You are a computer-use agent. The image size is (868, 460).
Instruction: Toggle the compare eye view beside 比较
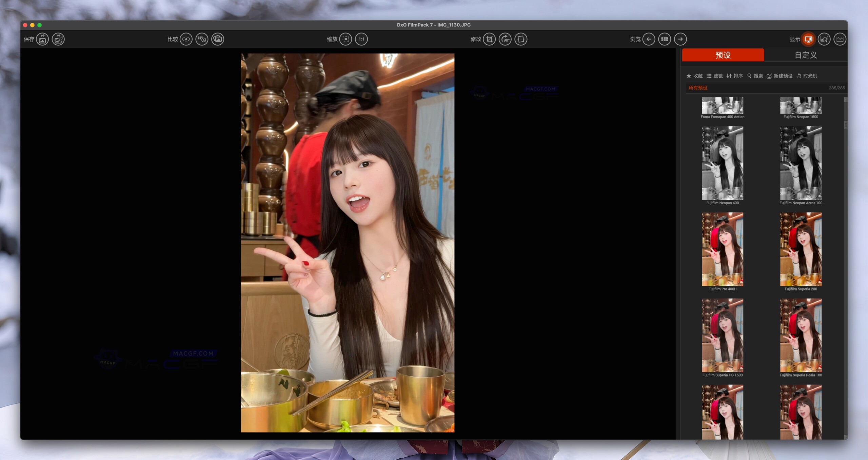pyautogui.click(x=185, y=39)
